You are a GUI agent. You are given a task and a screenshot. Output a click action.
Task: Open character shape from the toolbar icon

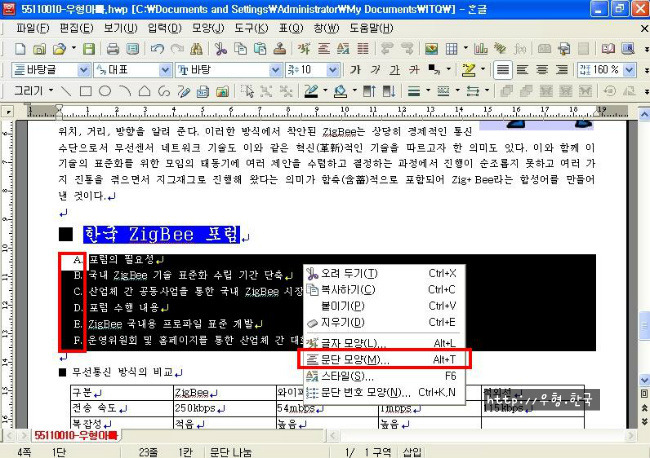point(304,49)
